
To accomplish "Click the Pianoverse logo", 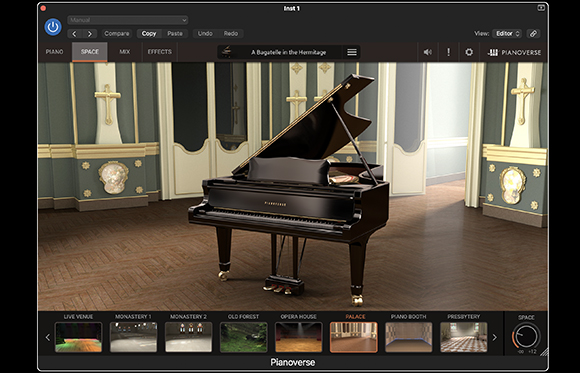I will 514,53.
